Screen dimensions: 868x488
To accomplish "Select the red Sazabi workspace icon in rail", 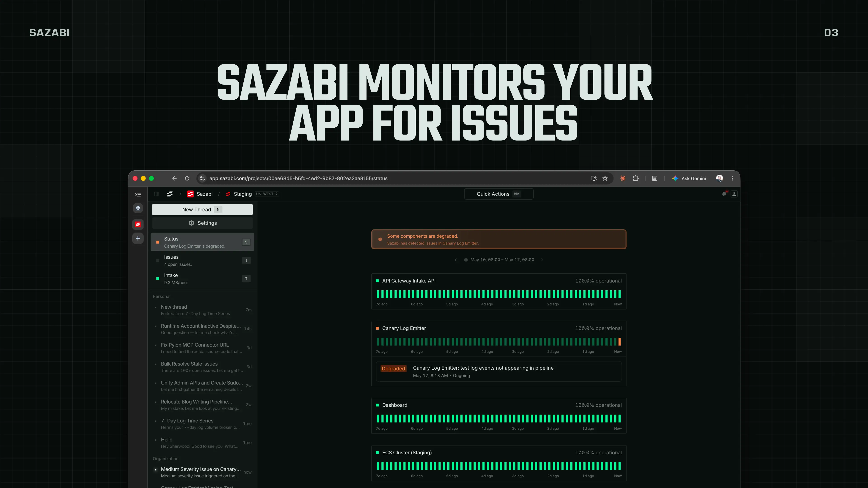I will pos(138,224).
